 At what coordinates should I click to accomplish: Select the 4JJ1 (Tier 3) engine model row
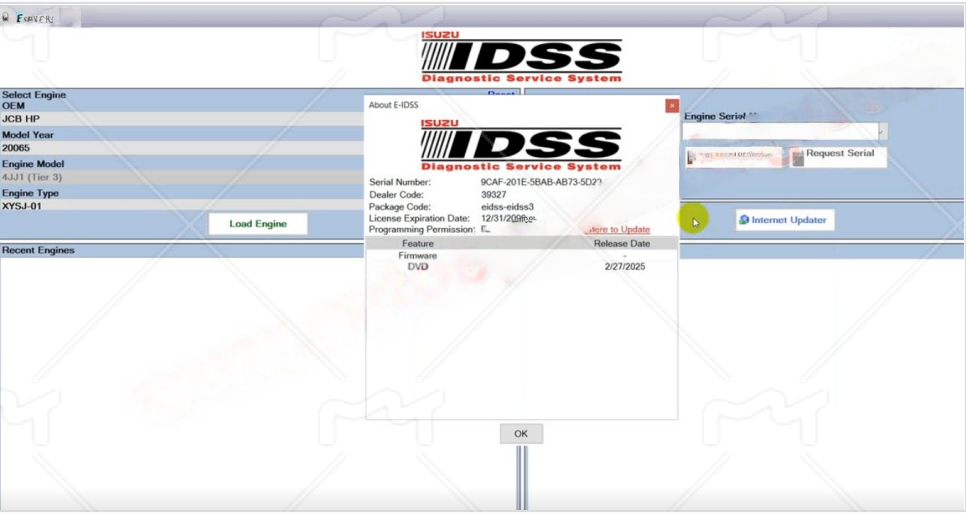pos(182,177)
